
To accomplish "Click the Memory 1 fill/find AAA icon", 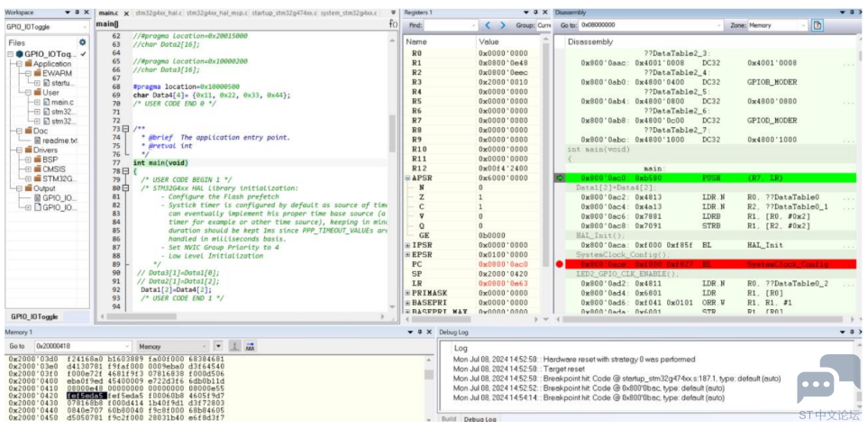I will (x=250, y=346).
